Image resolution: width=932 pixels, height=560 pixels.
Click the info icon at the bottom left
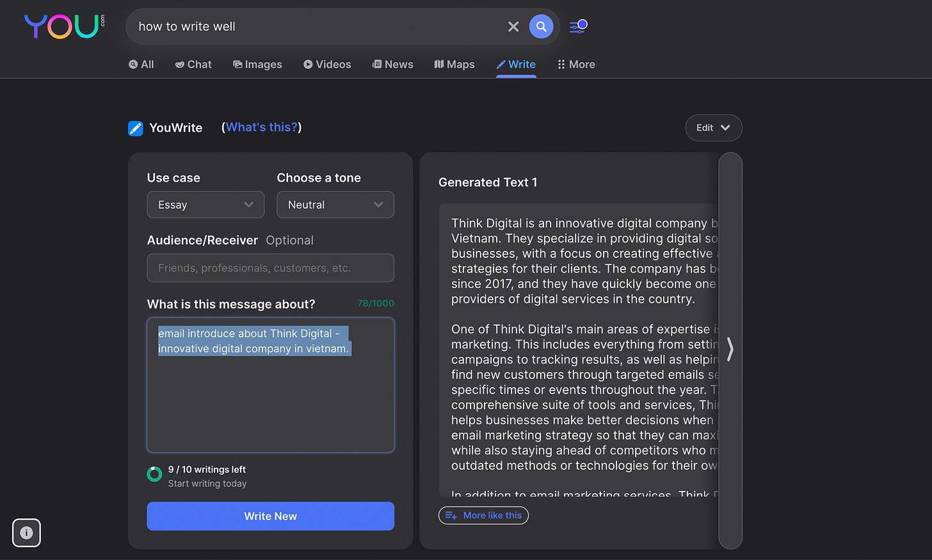pyautogui.click(x=26, y=532)
